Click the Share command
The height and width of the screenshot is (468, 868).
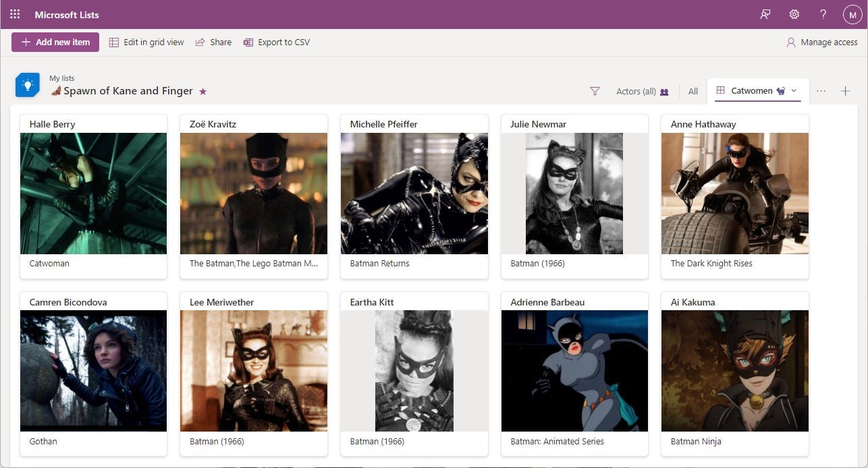[x=213, y=42]
